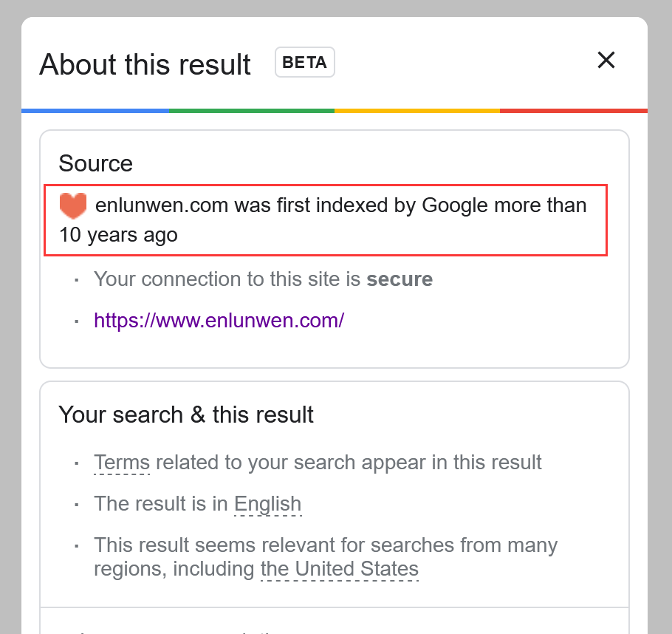Viewport: 672px width, 634px height.
Task: Select the underlined English language term
Action: pyautogui.click(x=268, y=504)
